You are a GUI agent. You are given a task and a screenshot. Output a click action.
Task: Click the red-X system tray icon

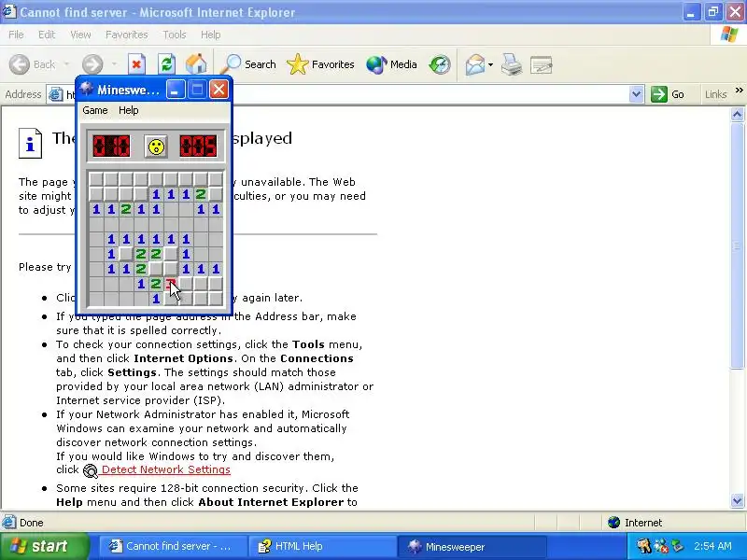(660, 546)
